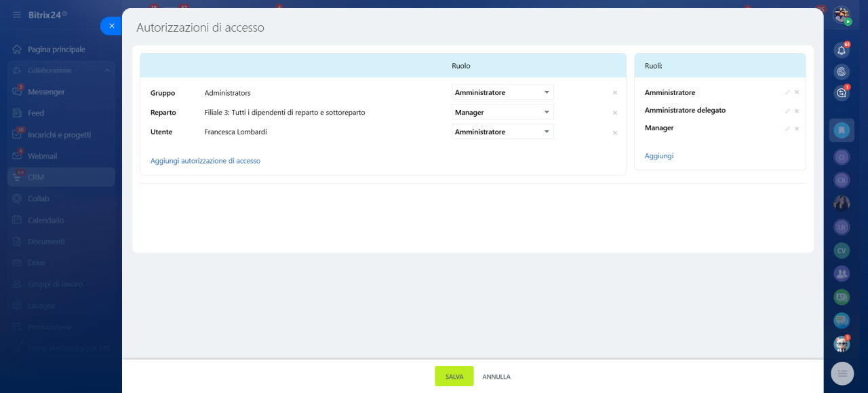Open the hamburger menu next to Bitrix24 logo
The width and height of the screenshot is (868, 393).
17,14
